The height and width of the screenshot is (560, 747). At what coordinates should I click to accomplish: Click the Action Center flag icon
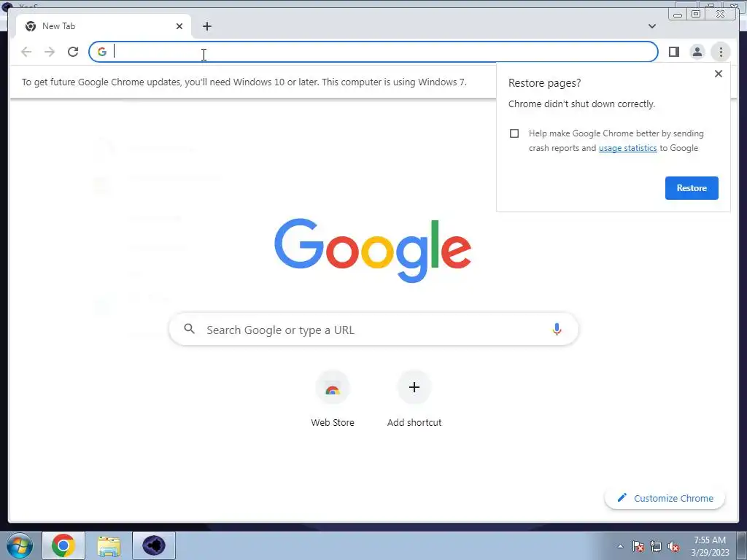click(638, 546)
